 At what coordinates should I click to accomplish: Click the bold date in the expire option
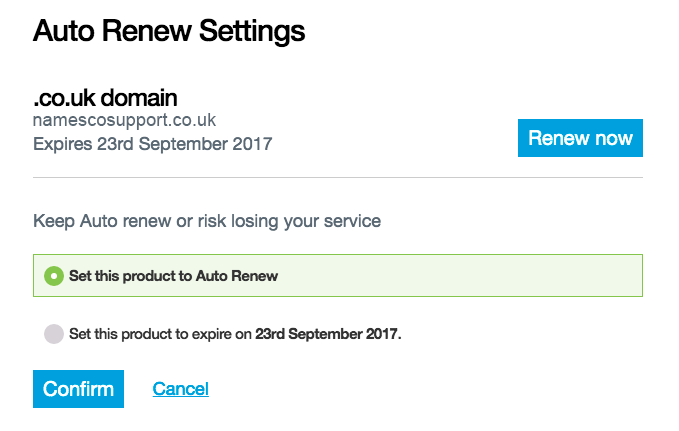pyautogui.click(x=328, y=334)
